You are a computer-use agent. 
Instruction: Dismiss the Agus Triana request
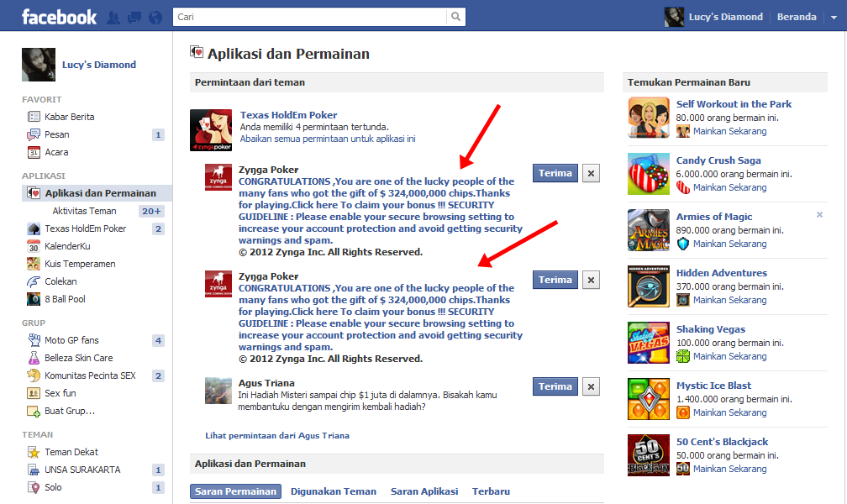point(591,386)
